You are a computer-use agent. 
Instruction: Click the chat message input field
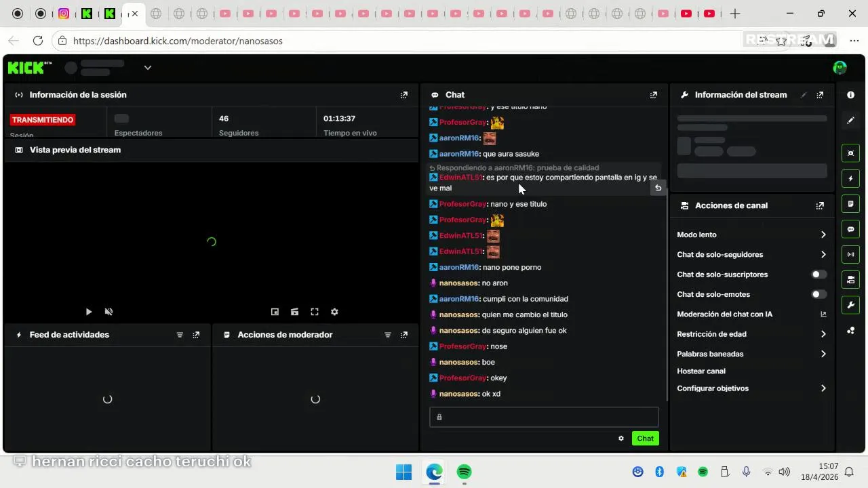click(x=544, y=417)
